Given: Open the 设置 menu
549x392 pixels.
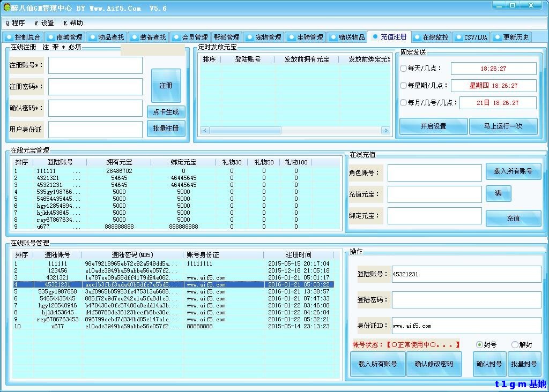Looking at the screenshot, I should (44, 23).
